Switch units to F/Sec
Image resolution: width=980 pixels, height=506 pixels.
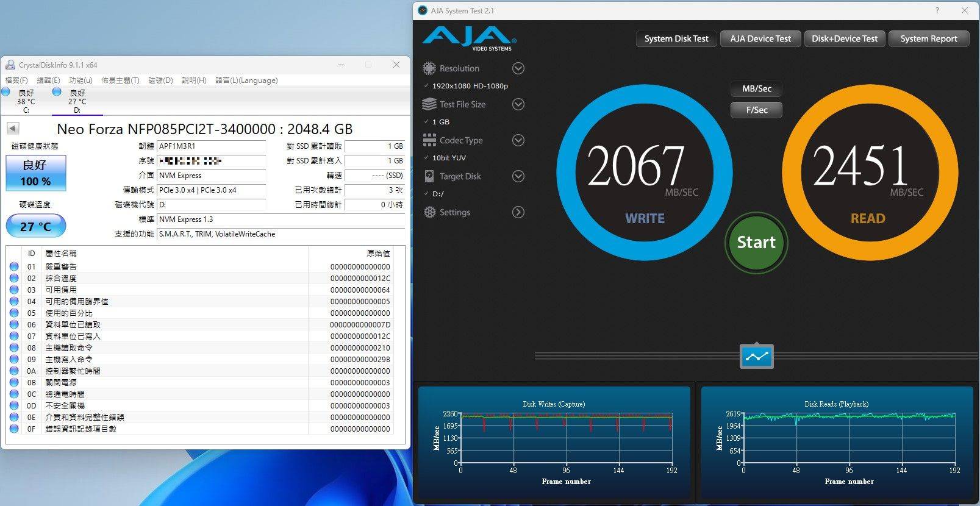click(756, 110)
